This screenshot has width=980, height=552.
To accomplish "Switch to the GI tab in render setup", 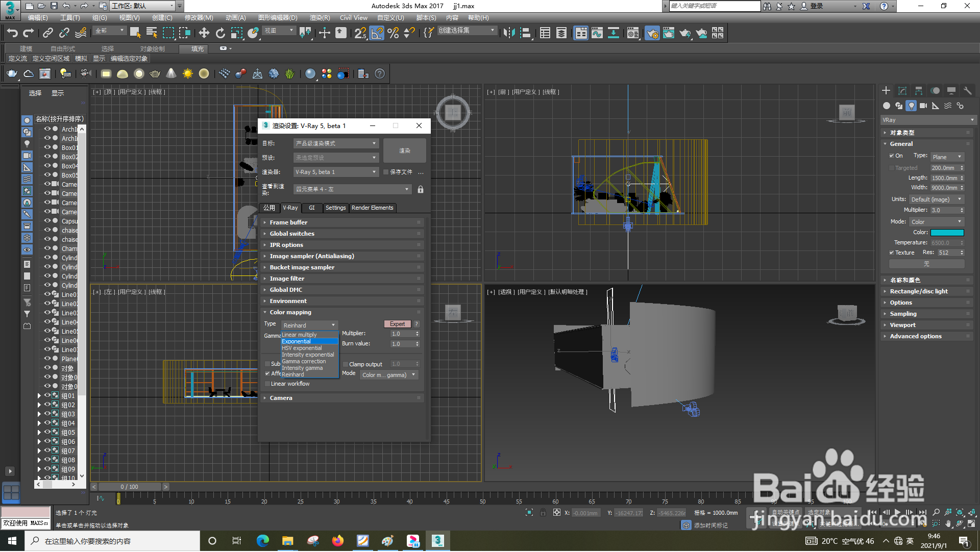I will [x=312, y=208].
